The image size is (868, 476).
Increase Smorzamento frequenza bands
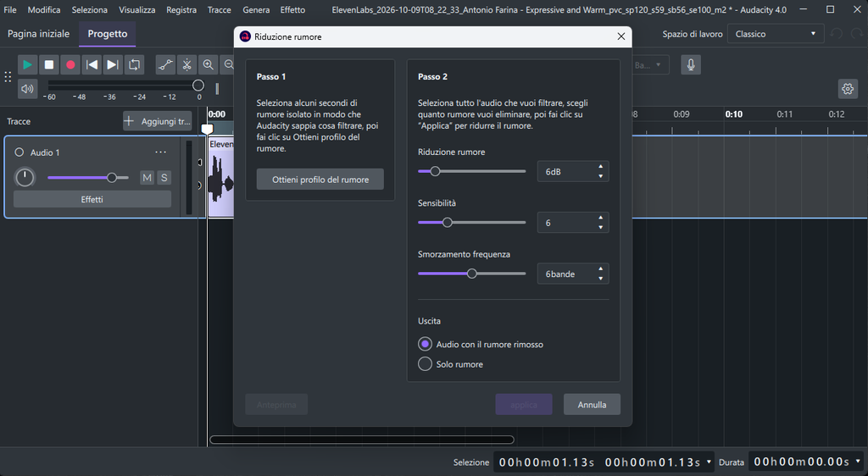(x=601, y=268)
